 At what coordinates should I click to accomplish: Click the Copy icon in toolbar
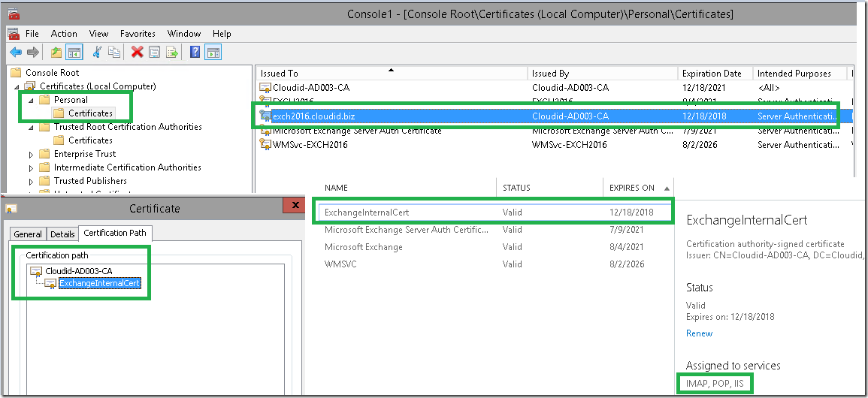(x=114, y=53)
